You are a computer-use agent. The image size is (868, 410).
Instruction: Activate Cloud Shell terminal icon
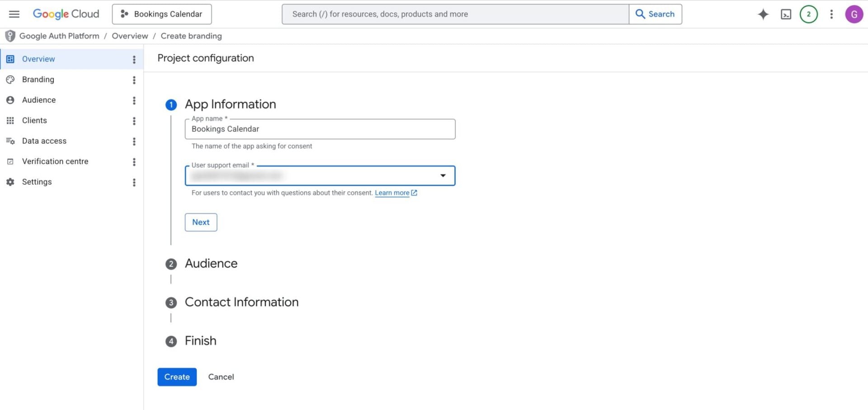pos(786,14)
